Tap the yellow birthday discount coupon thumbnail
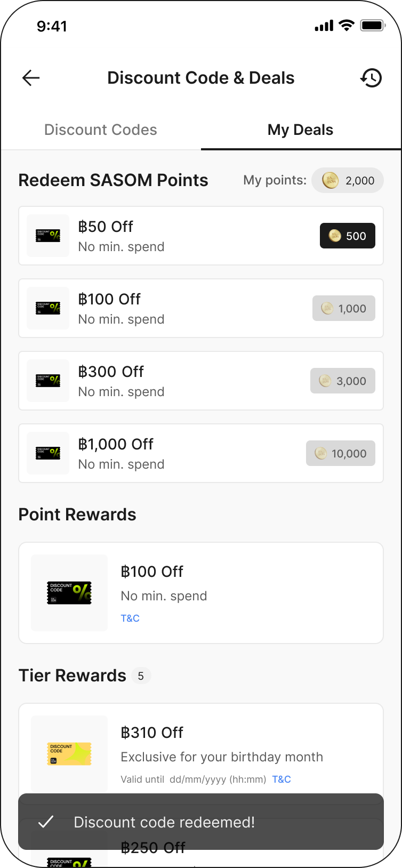The image size is (402, 868). (x=69, y=754)
